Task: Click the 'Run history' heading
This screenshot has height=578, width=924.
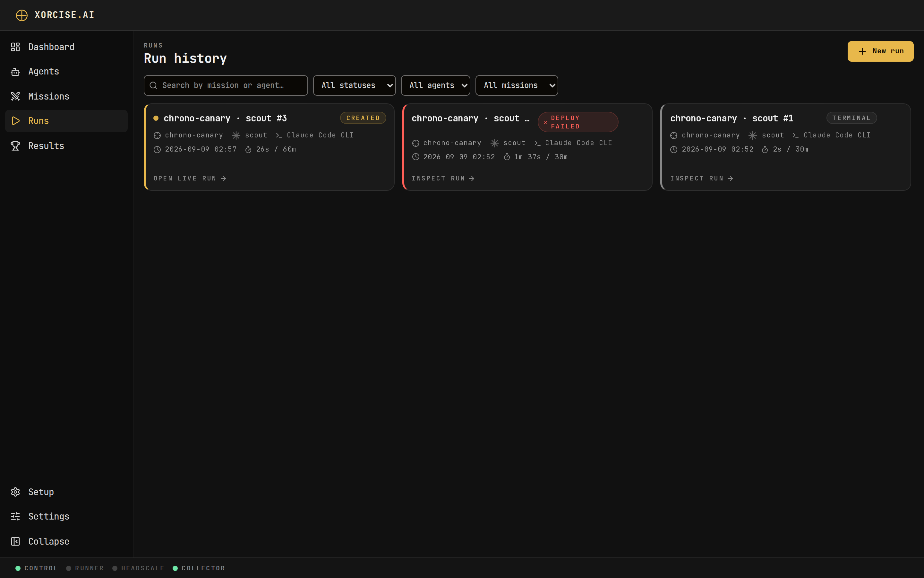Action: coord(185,58)
